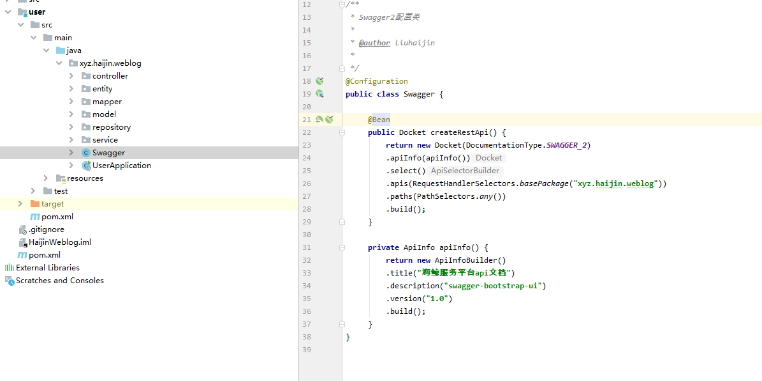Select the model package label
Screen dimensions: 762x381
[x=104, y=114]
